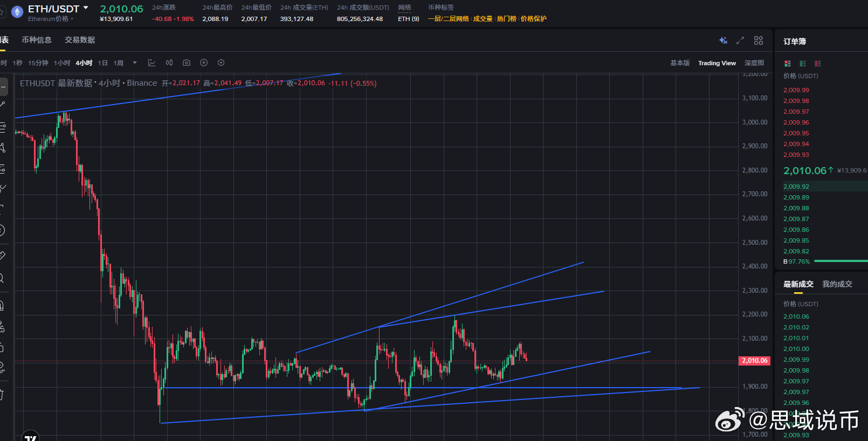The image size is (868, 441).
Task: Switch to 币种信息 tab
Action: coord(37,40)
